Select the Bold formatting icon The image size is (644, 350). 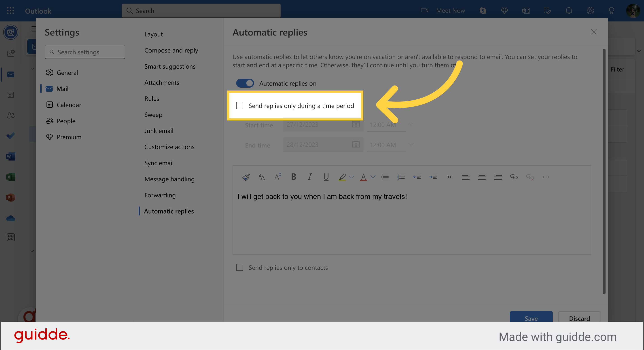[293, 177]
